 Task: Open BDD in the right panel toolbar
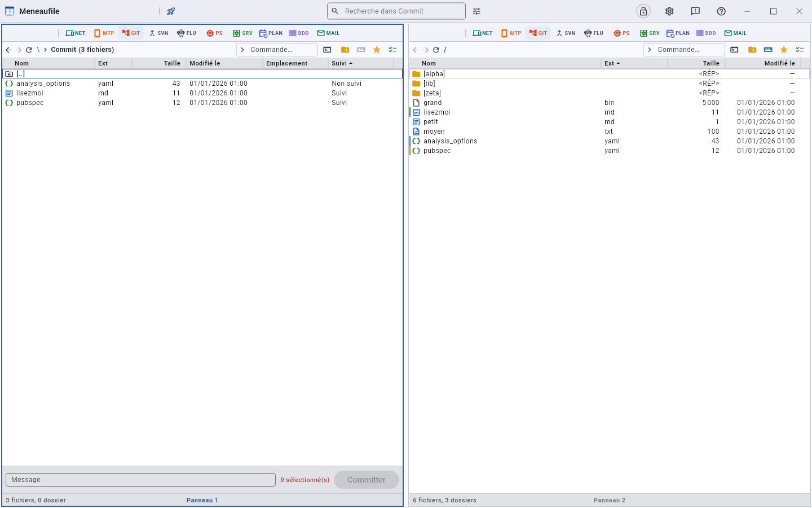pyautogui.click(x=706, y=33)
